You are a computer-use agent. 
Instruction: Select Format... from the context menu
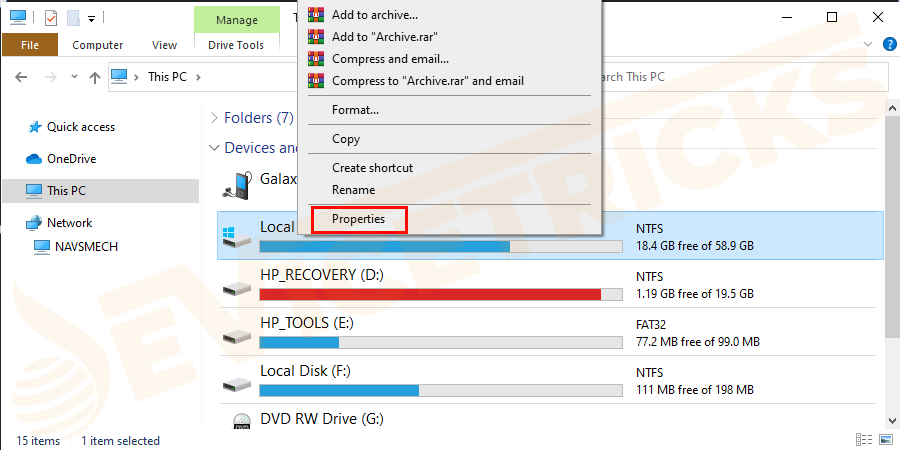tap(355, 110)
